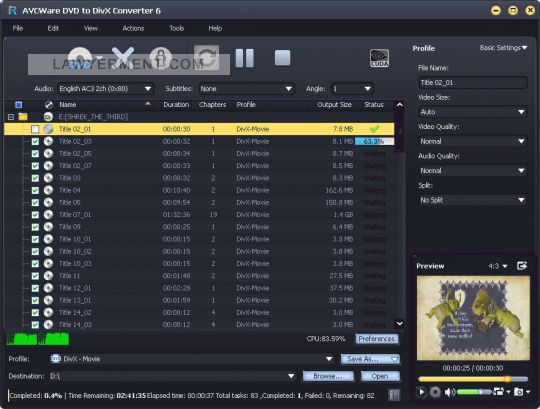The image size is (540, 409).
Task: Click the disc icon of Title 07_01
Action: click(49, 214)
